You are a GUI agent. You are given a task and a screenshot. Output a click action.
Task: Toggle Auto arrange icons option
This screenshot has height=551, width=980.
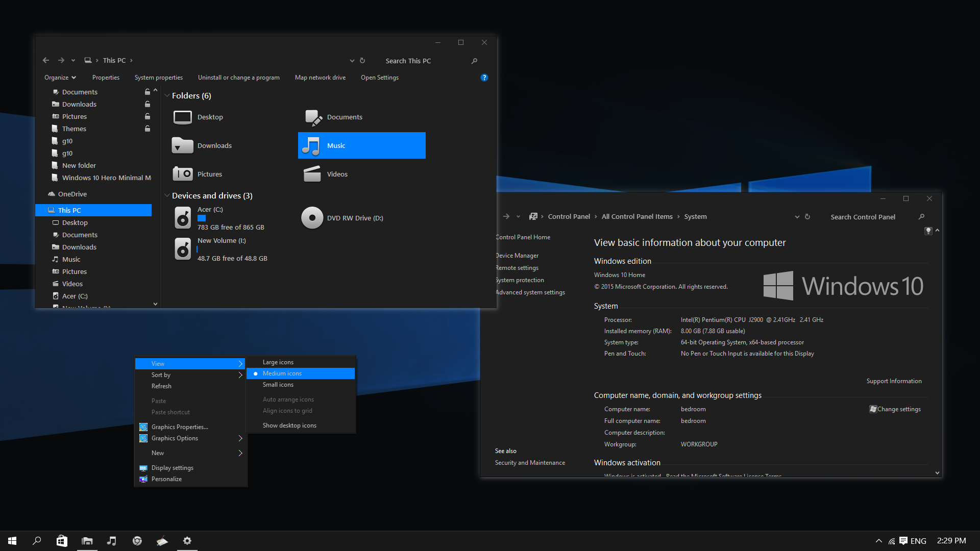[288, 399]
